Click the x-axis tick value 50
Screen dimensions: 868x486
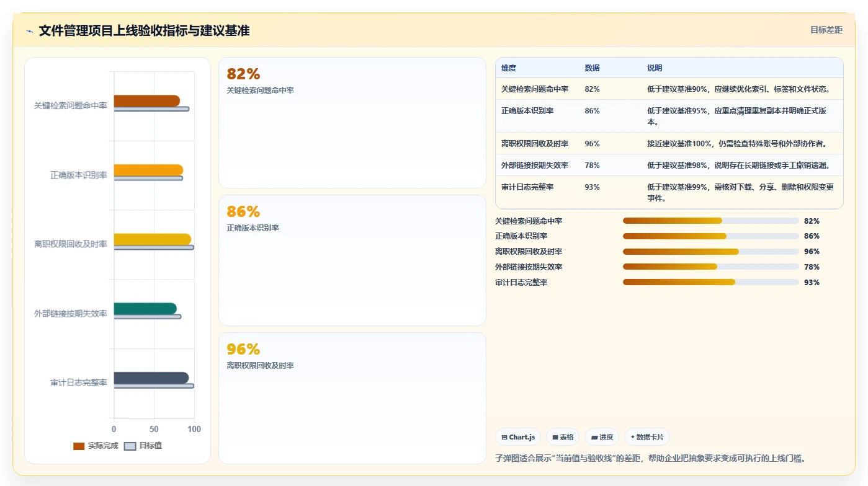pyautogui.click(x=154, y=429)
